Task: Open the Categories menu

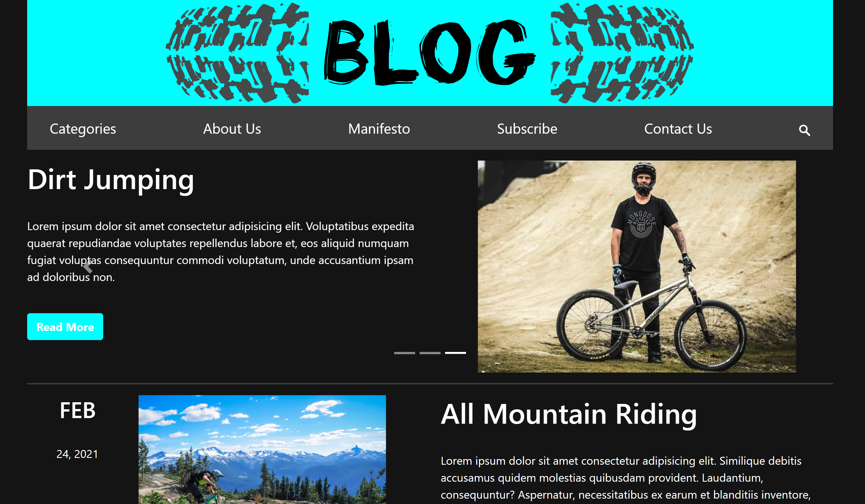Action: (x=83, y=129)
